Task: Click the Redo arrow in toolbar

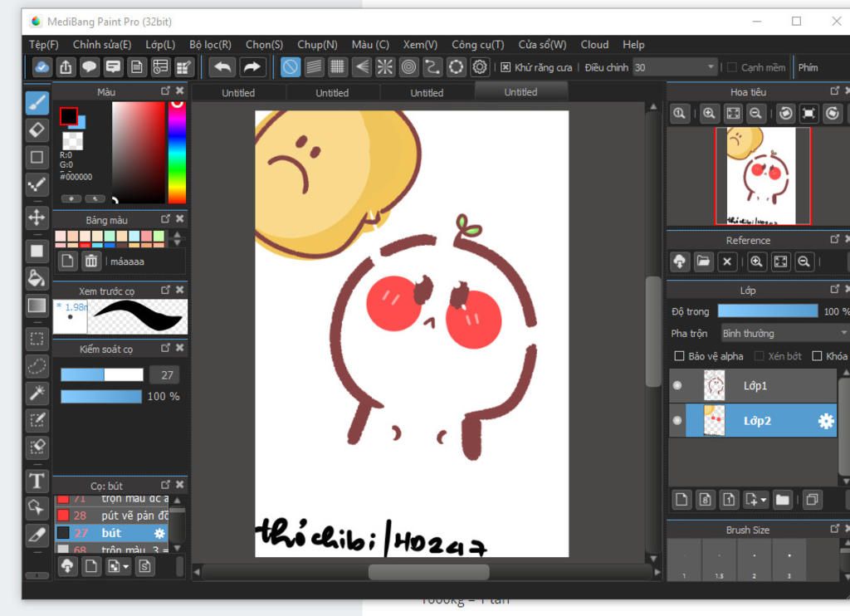Action: tap(252, 67)
